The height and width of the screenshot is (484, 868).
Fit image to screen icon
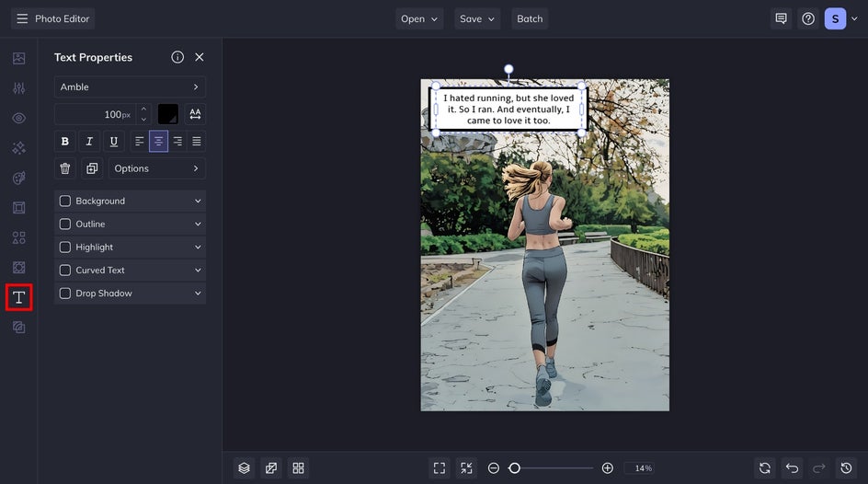pos(440,468)
